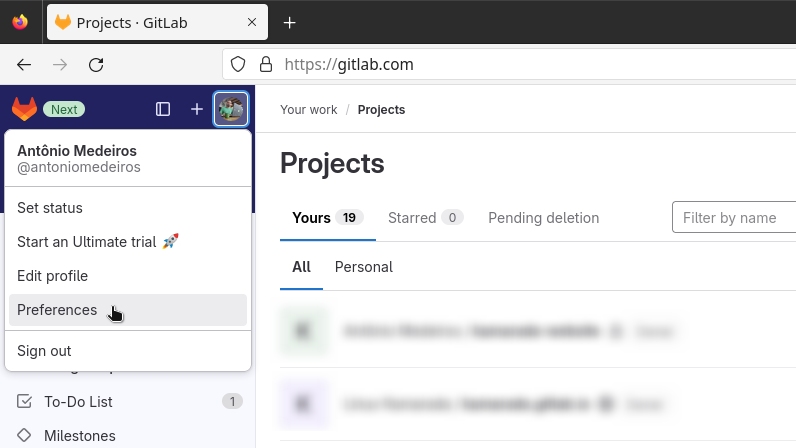Viewport: 796px width, 448px height.
Task: Open the Pending deletion tab
Action: pos(544,218)
